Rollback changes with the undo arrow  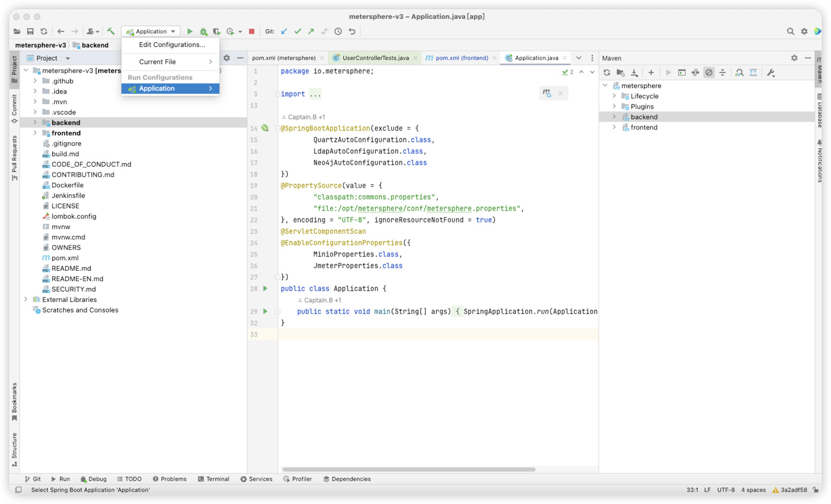pos(352,31)
